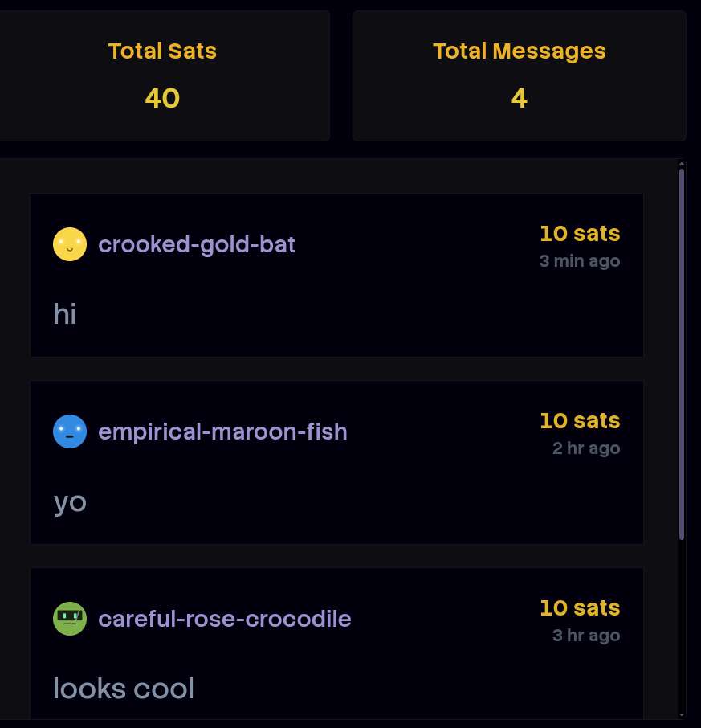Click the Total Messages stat card
Viewport: 701px width, 728px height.
(x=519, y=76)
